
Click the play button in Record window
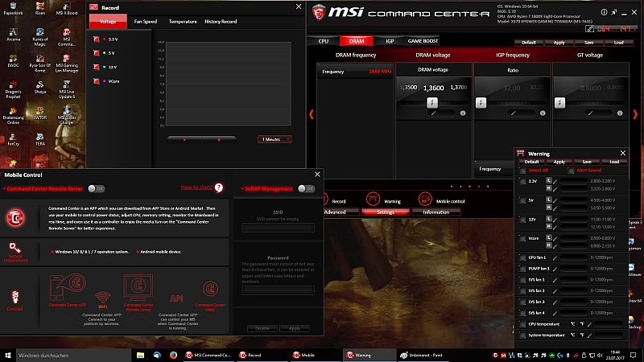point(184,139)
